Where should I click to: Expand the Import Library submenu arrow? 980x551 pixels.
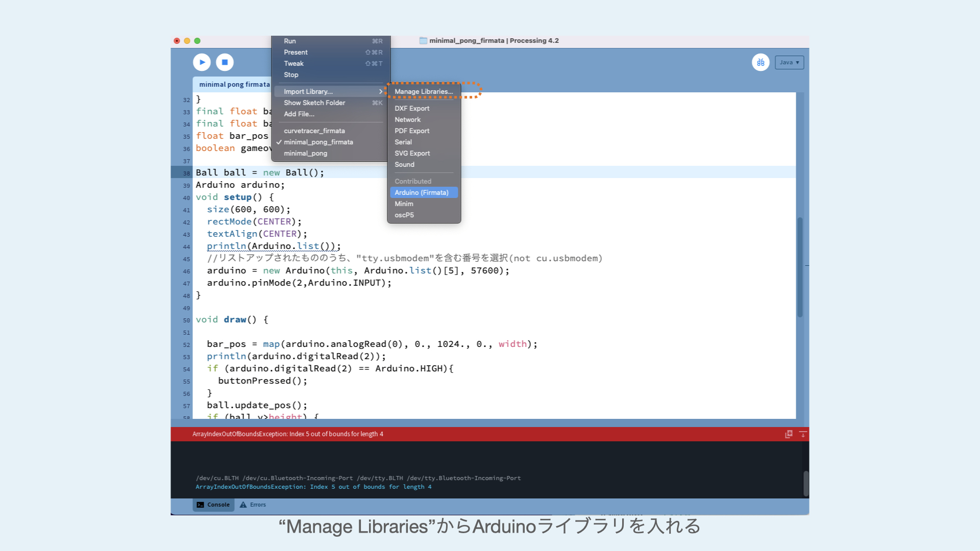tap(380, 92)
